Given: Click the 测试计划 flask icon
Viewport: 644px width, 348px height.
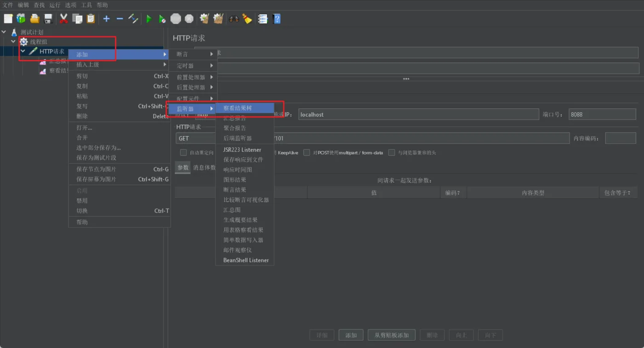Looking at the screenshot, I should coord(14,32).
